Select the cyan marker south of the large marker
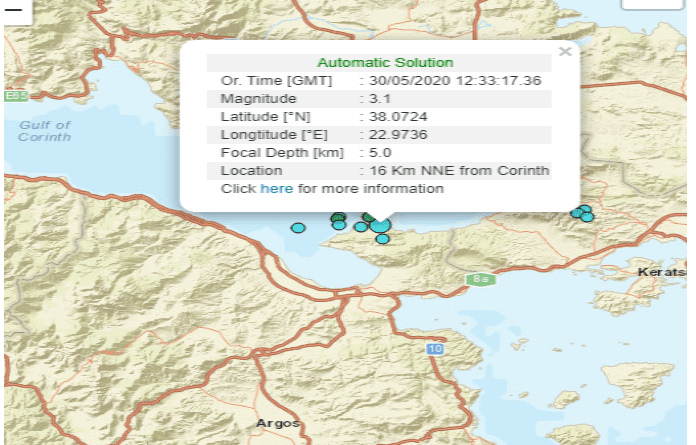Screen dimensions: 696x445 [x=383, y=239]
